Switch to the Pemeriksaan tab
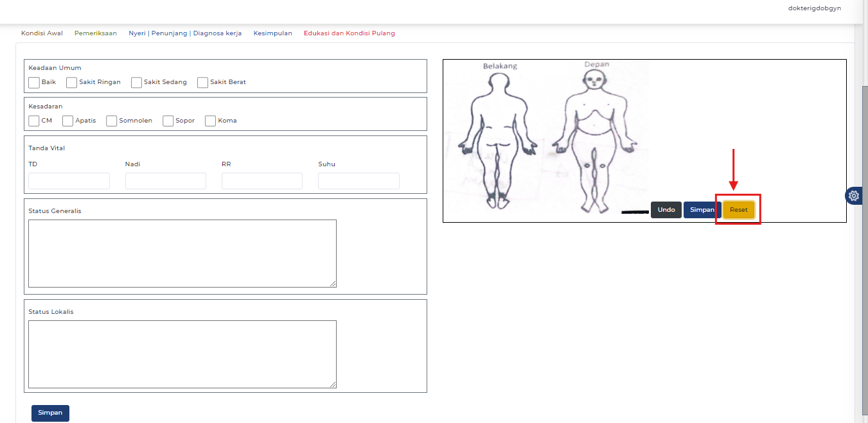Viewport: 868px width, 423px height. pos(95,33)
